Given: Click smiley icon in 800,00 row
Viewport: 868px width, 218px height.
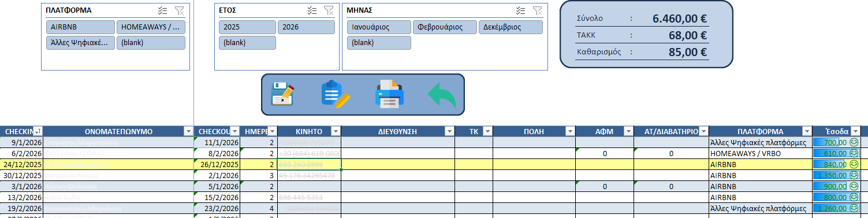Looking at the screenshot, I should 854,197.
